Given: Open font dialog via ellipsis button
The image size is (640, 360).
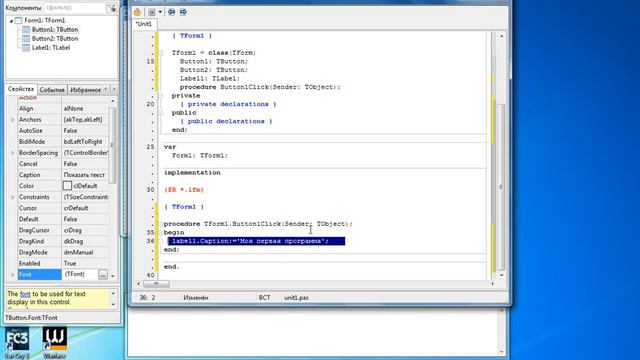Looking at the screenshot, I should click(103, 275).
